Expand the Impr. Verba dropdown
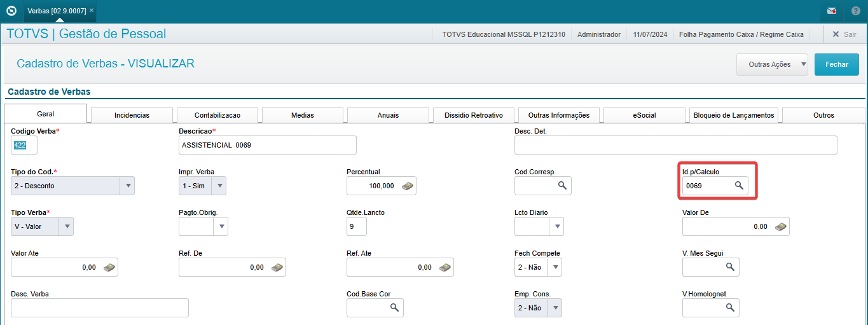 click(219, 186)
